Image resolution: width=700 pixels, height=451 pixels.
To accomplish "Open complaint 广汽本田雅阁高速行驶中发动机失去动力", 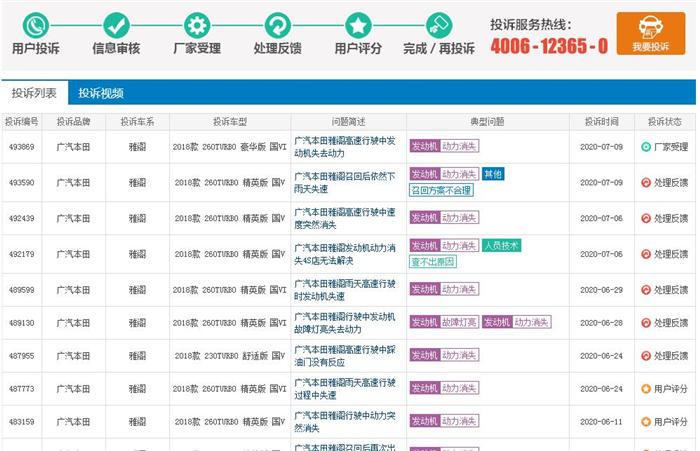I will pos(345,147).
